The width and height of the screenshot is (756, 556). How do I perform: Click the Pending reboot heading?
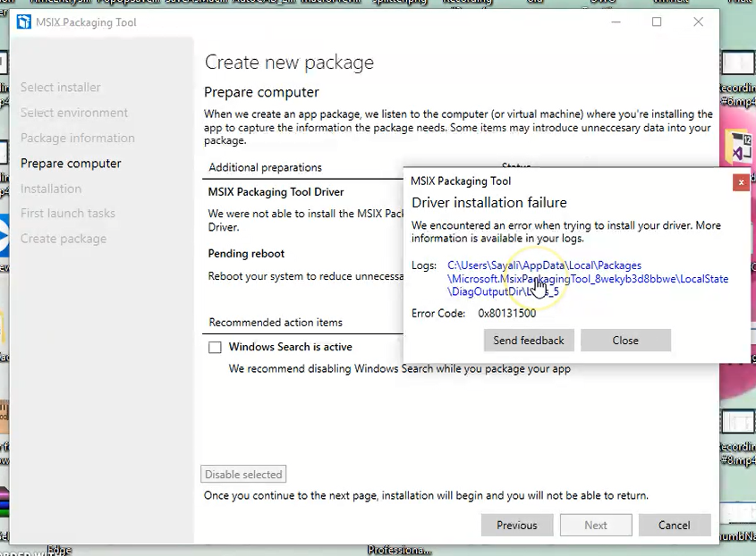pyautogui.click(x=246, y=254)
